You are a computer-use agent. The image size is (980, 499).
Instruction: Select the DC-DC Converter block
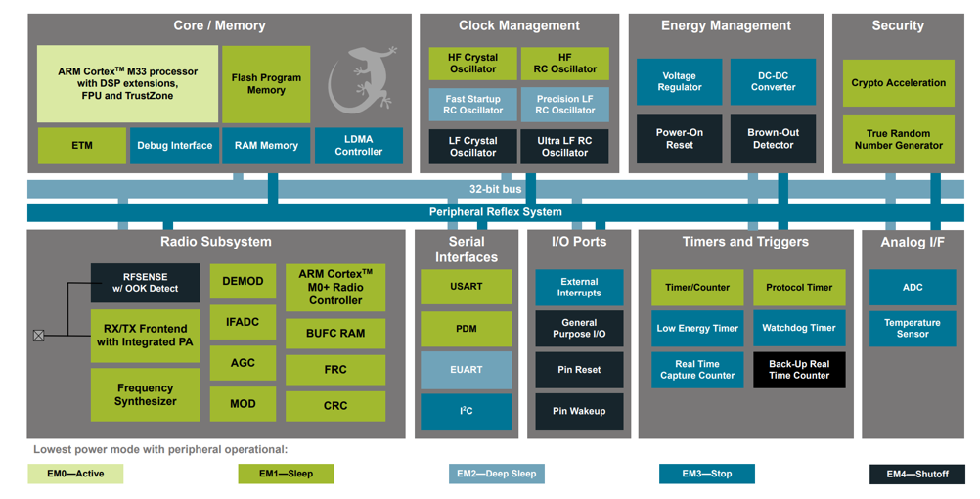coord(773,82)
